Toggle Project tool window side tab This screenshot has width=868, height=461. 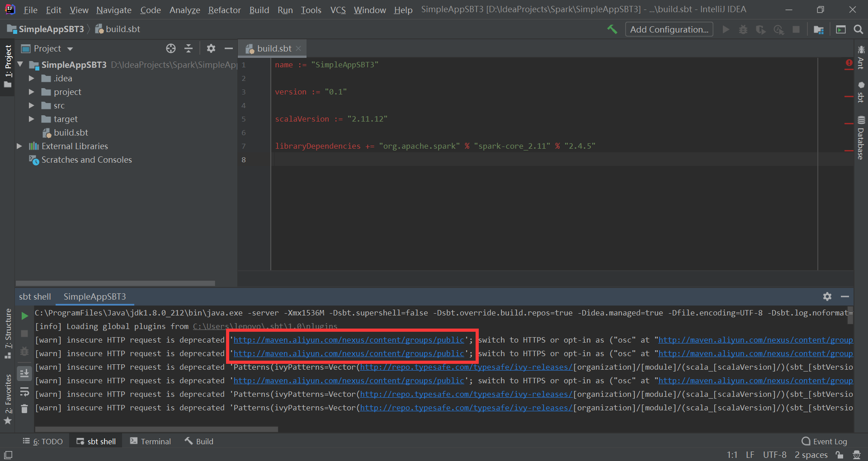[x=8, y=67]
